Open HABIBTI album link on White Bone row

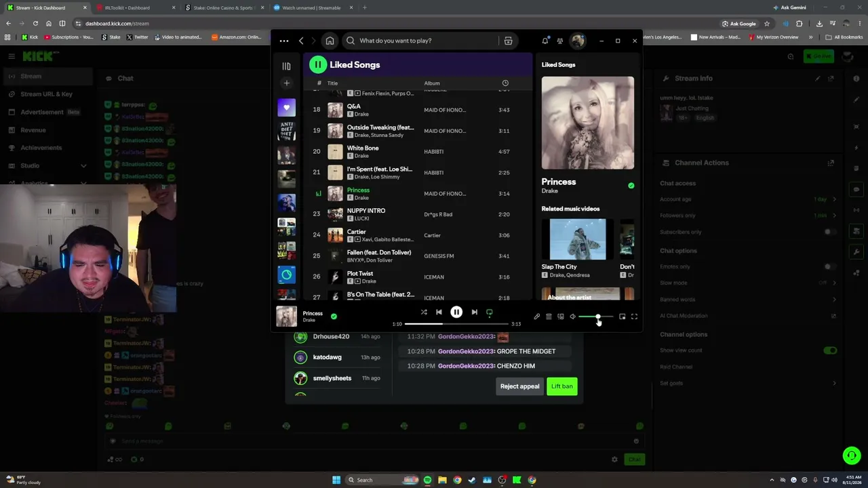433,152
